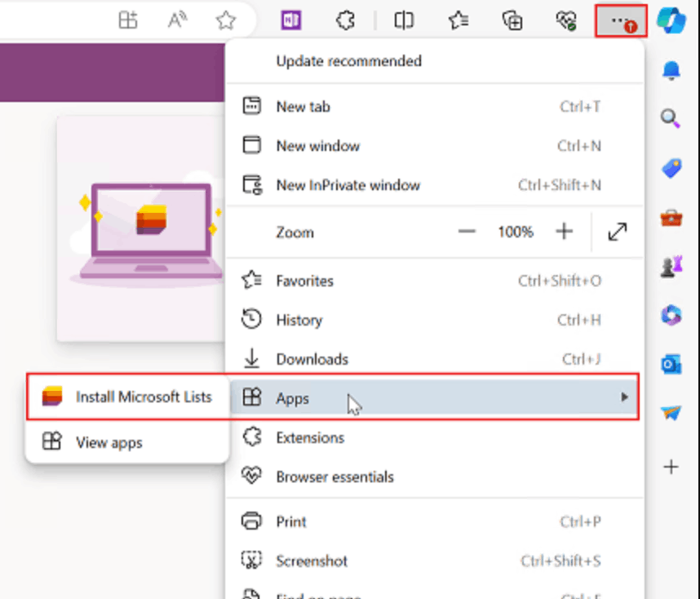
Task: Open Extensions puzzle icon in toolbar
Action: [346, 20]
